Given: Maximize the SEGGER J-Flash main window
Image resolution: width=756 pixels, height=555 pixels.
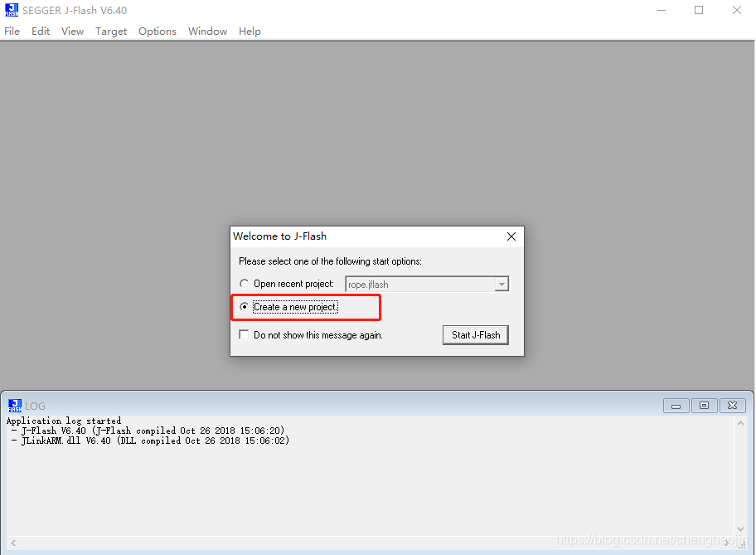Looking at the screenshot, I should [699, 10].
